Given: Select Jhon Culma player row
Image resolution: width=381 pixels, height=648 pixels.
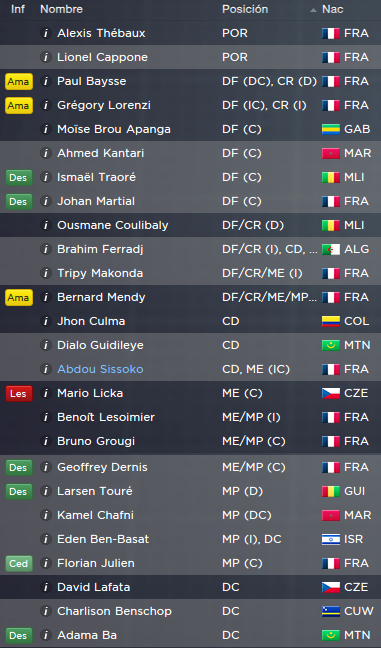Looking at the screenshot, I should tap(190, 321).
